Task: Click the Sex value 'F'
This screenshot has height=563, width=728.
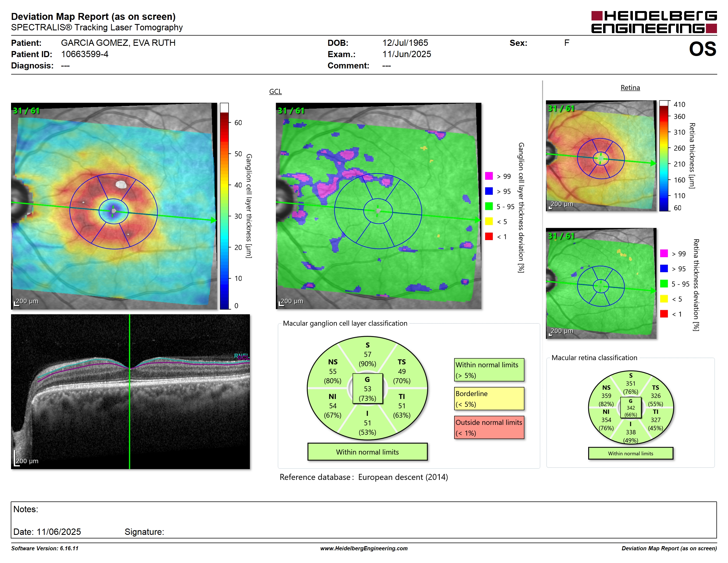Action: pos(567,43)
